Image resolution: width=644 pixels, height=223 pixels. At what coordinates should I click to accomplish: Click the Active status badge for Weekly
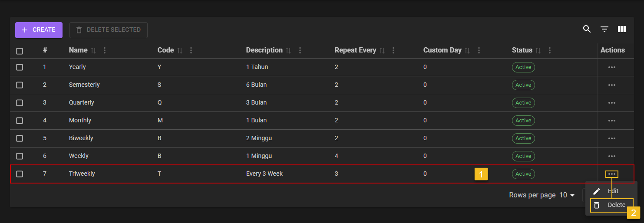[523, 156]
